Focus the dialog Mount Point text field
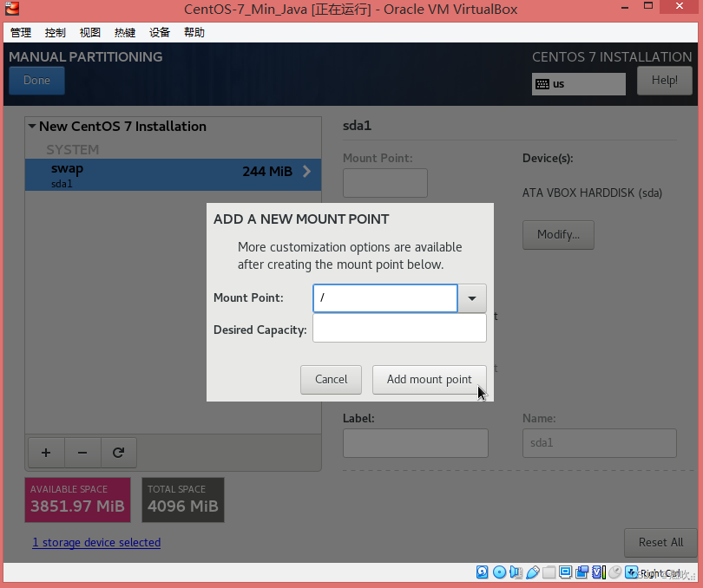This screenshot has height=588, width=703. click(385, 298)
